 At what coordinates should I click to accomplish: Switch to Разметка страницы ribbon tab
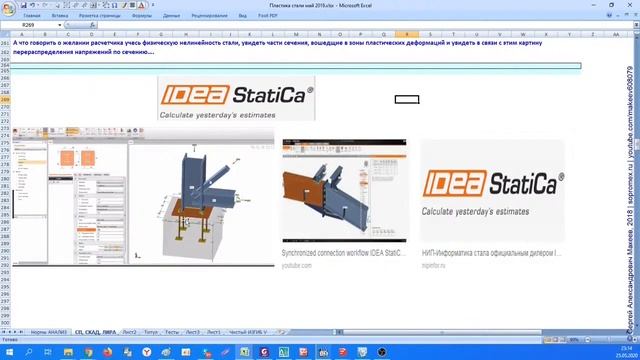point(100,16)
